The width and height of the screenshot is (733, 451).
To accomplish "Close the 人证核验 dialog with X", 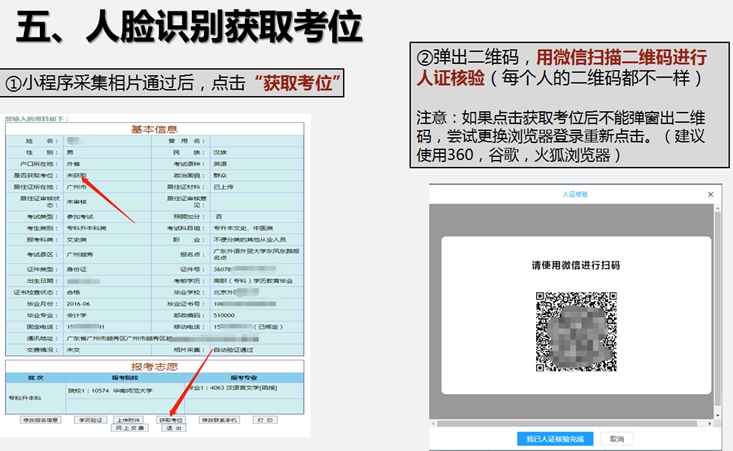I will point(711,194).
